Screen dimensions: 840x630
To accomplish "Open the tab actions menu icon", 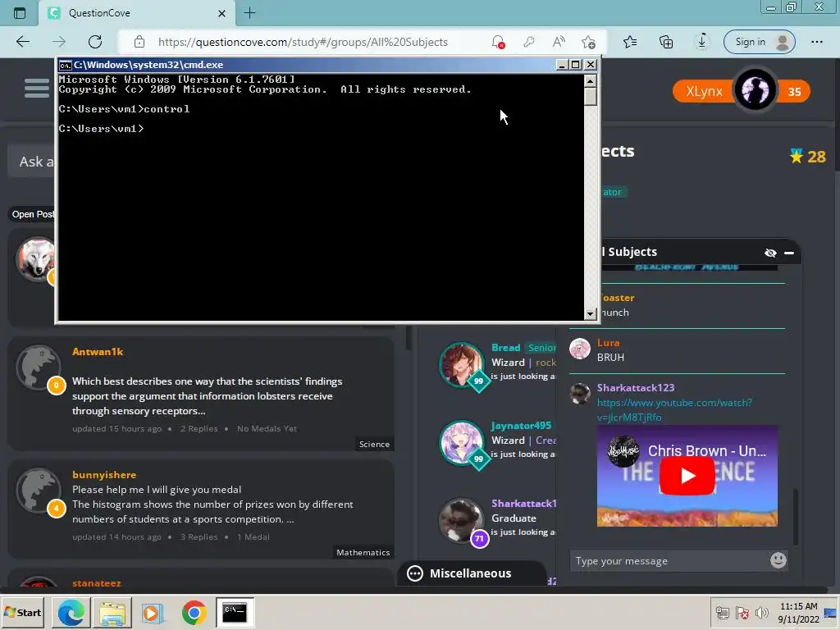I will pyautogui.click(x=20, y=13).
